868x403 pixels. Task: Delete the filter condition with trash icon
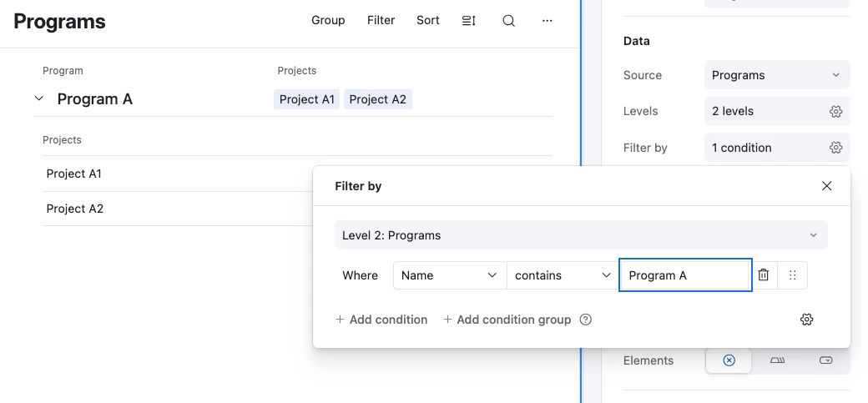[764, 275]
